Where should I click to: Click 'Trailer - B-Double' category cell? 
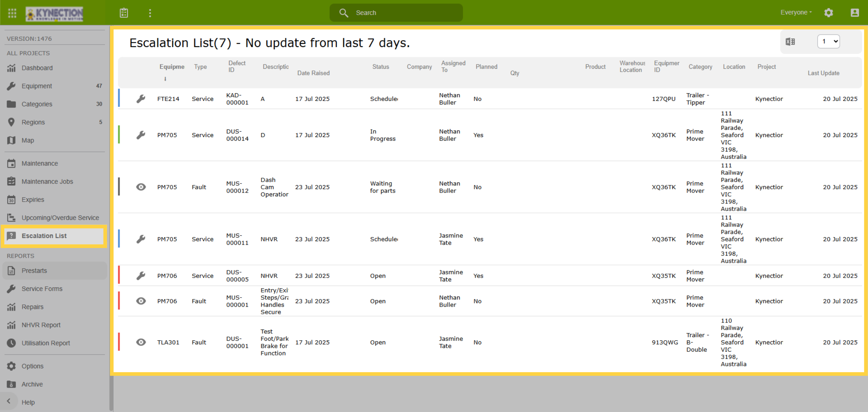[x=698, y=342]
